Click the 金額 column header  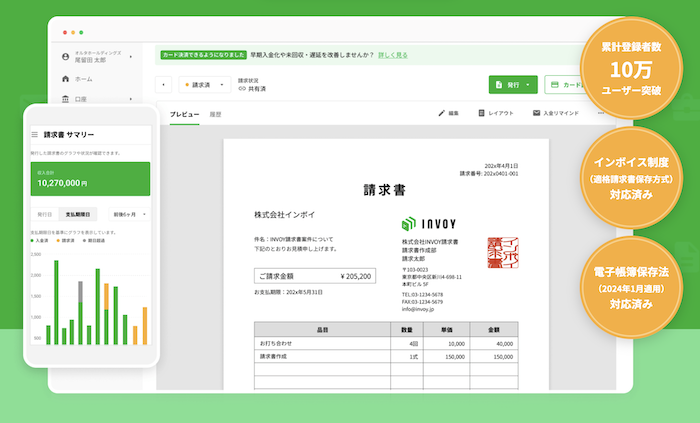pos(494,330)
